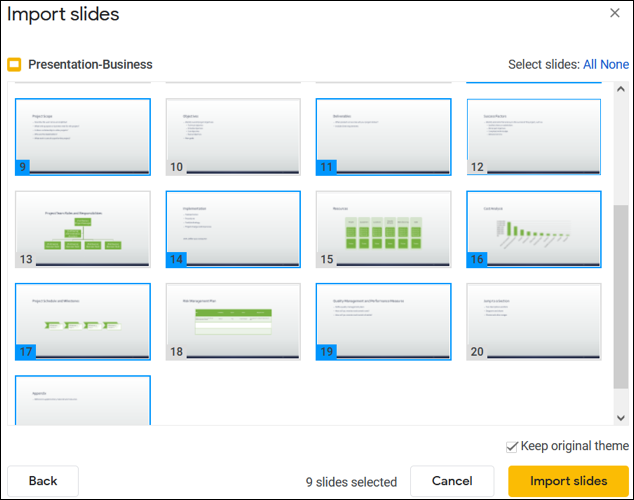The width and height of the screenshot is (634, 500).
Task: Deselect slide 9 Project Scope thumbnail
Action: (x=83, y=137)
